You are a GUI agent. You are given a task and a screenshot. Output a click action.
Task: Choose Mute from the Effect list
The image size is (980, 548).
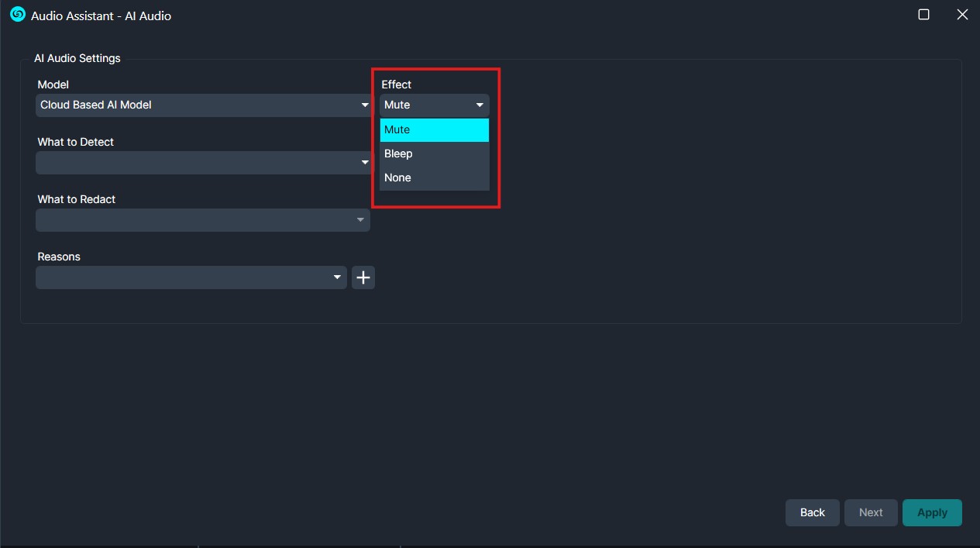(434, 130)
